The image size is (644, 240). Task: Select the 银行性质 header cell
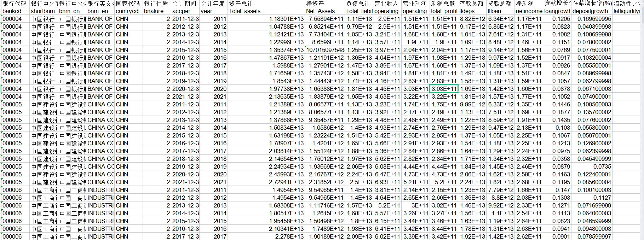pos(157,4)
